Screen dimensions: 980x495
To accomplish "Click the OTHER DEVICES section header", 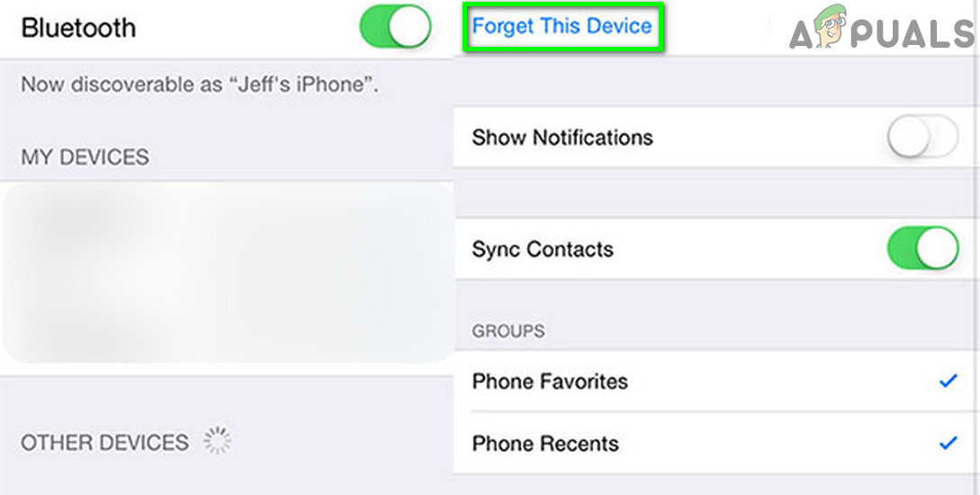I will pos(104,443).
